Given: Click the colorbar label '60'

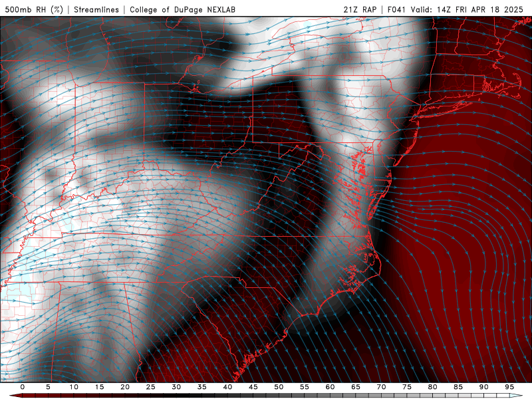Looking at the screenshot, I should point(330,387).
